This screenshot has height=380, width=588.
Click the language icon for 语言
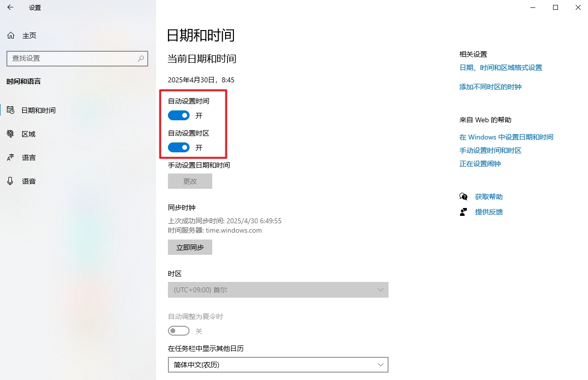10,158
